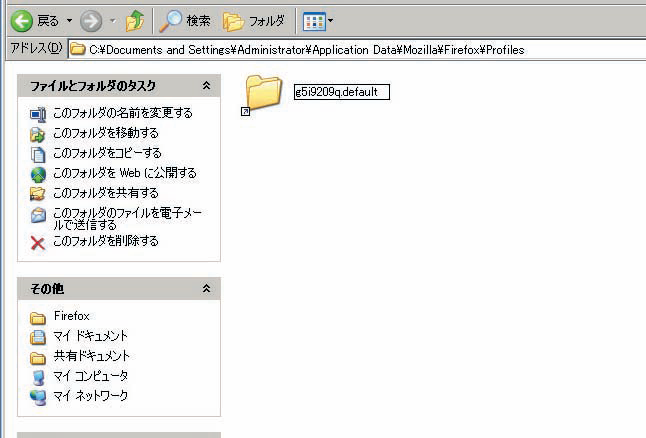Click the Firefox folder icon
The width and height of the screenshot is (646, 438).
[38, 318]
